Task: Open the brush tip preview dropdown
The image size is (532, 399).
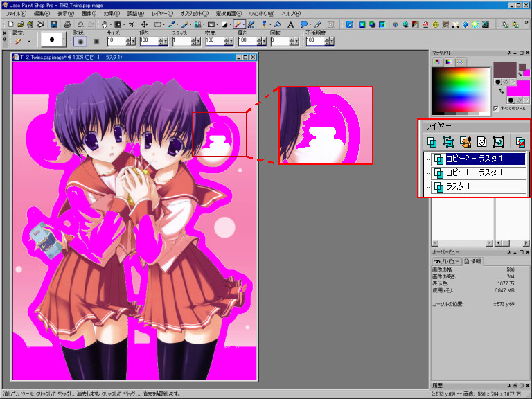Action: pyautogui.click(x=64, y=39)
